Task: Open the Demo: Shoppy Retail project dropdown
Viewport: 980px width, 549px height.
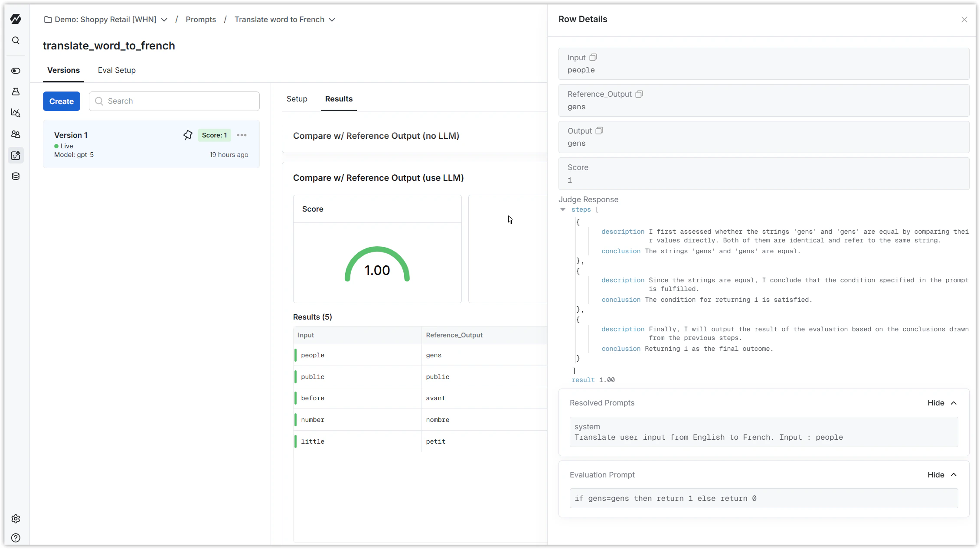Action: coord(164,19)
